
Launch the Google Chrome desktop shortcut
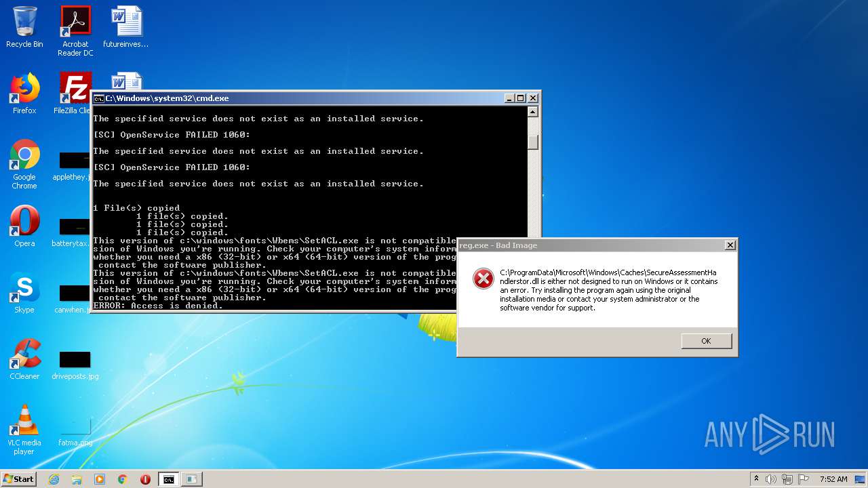pos(24,165)
